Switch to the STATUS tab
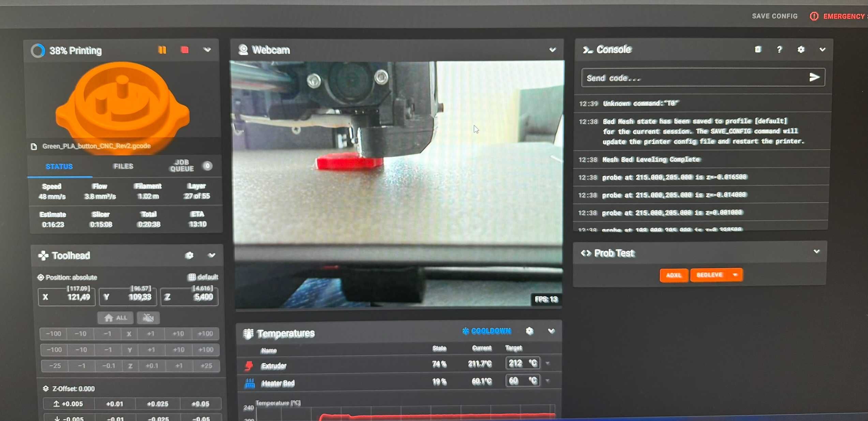Image resolution: width=868 pixels, height=421 pixels. [x=59, y=166]
